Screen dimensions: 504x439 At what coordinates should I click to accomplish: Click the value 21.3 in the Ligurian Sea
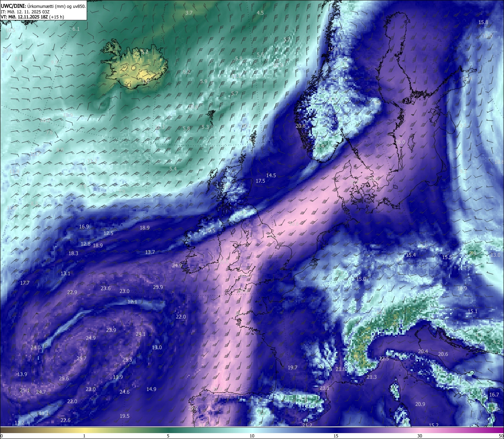pos(371,377)
